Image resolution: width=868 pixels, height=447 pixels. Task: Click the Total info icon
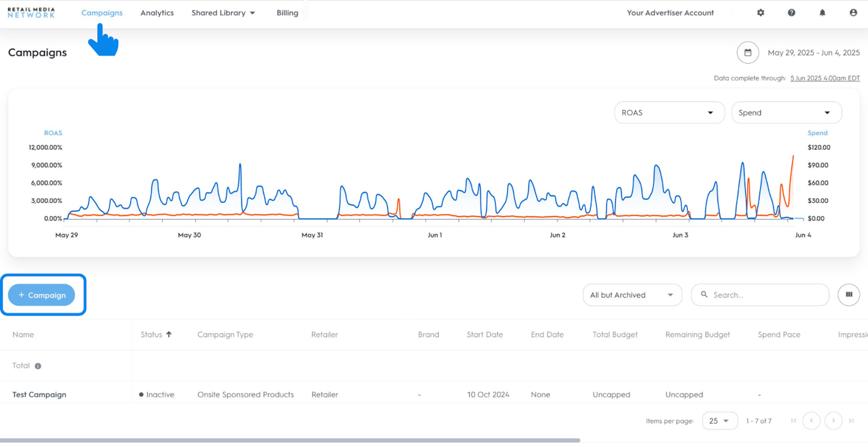[38, 366]
